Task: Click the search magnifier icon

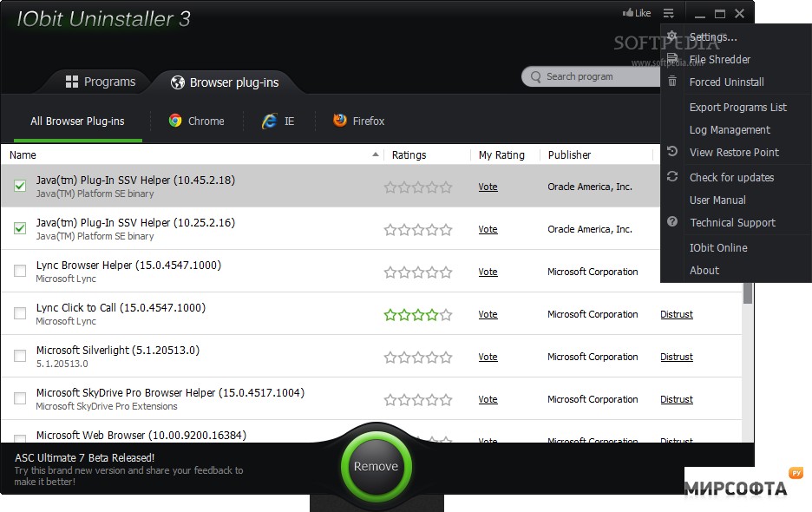Action: tap(535, 76)
